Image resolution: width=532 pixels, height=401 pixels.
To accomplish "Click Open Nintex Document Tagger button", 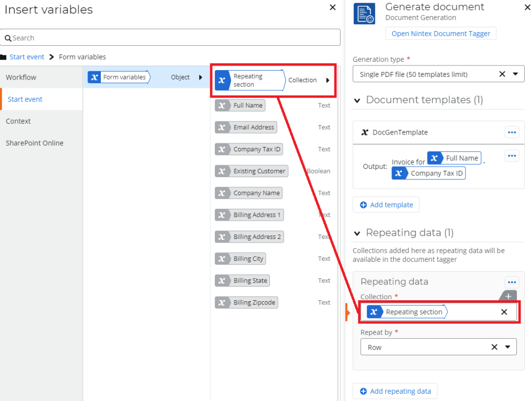I will pyautogui.click(x=440, y=33).
